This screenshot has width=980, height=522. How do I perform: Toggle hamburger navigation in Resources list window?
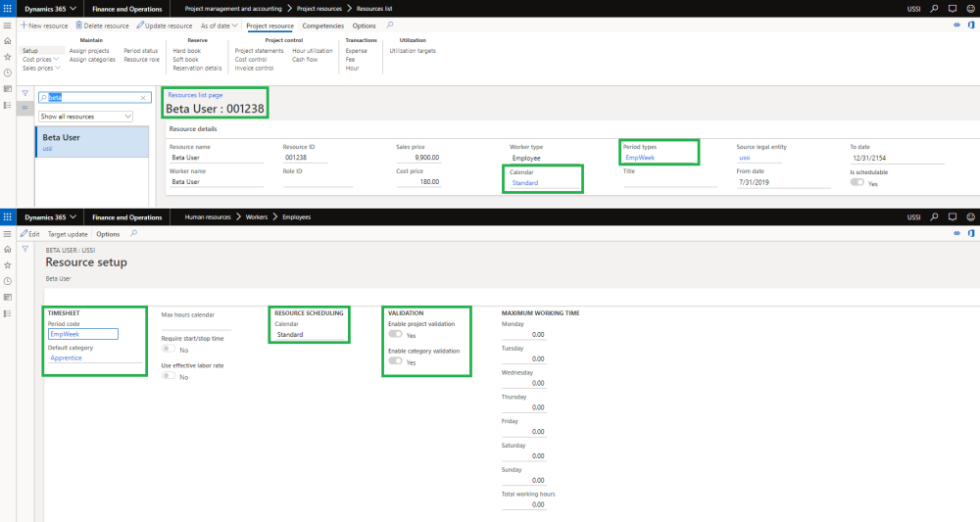(8, 25)
